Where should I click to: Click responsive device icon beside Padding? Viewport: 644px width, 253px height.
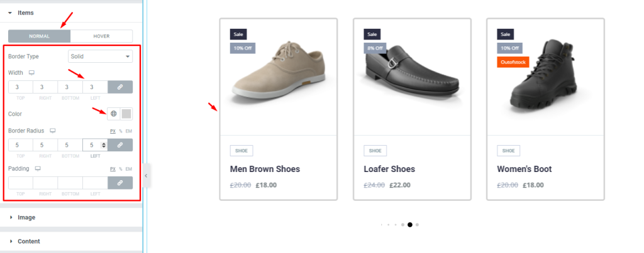click(x=38, y=168)
